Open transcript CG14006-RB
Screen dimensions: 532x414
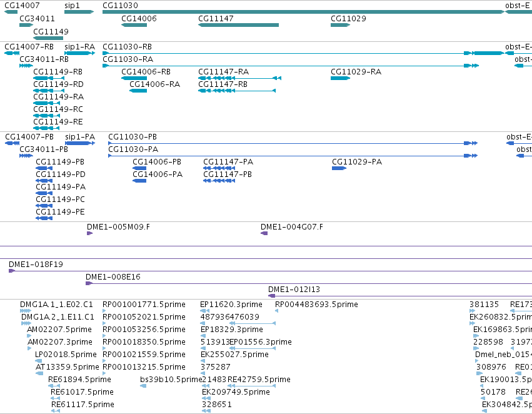[146, 72]
